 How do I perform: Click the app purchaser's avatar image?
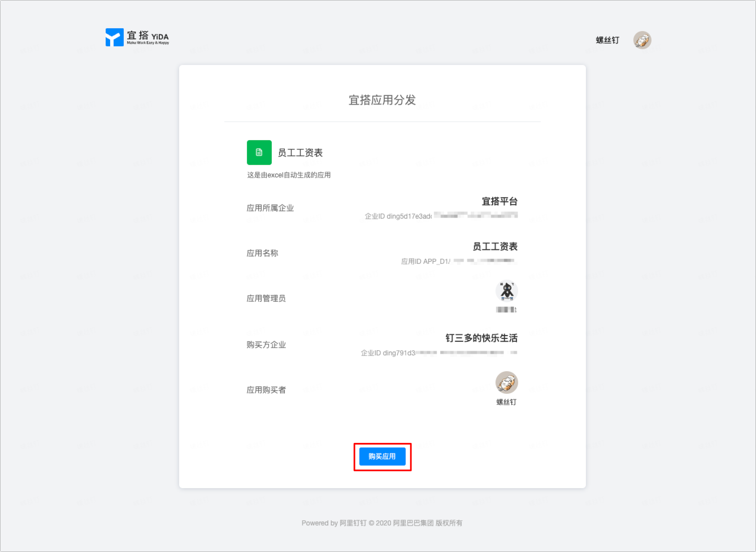(507, 383)
